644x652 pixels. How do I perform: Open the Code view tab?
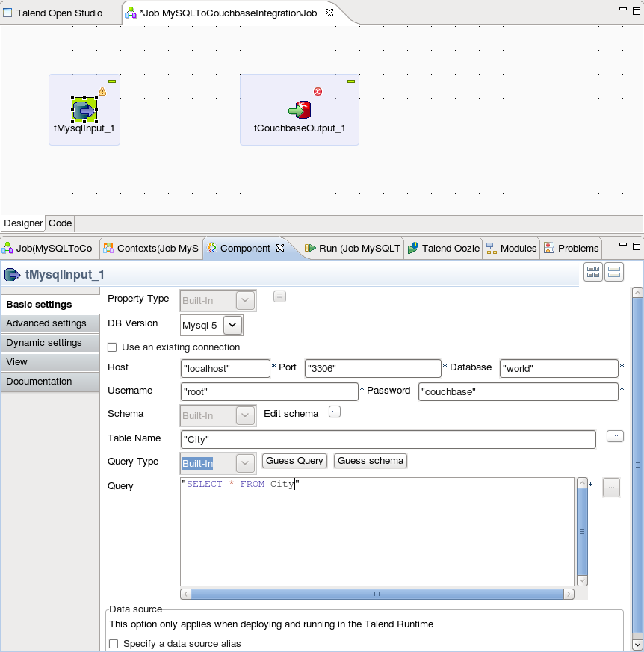(x=61, y=223)
